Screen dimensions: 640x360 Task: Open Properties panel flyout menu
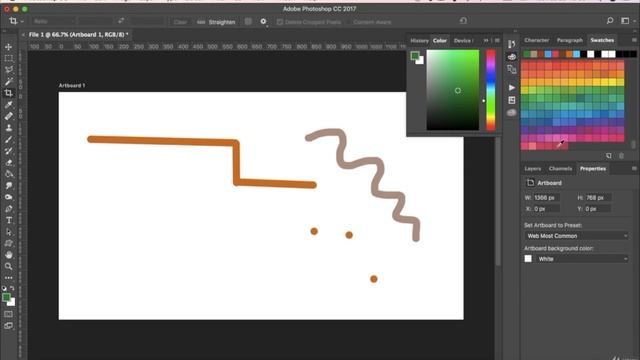click(634, 169)
